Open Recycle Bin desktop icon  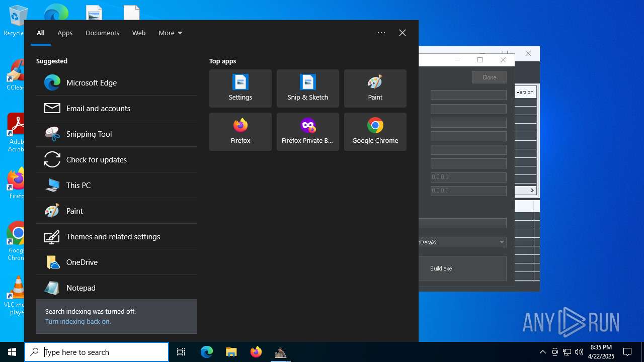15,20
